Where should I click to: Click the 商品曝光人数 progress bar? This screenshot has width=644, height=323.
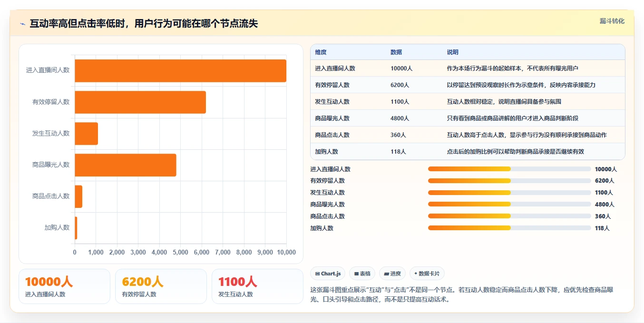click(509, 205)
